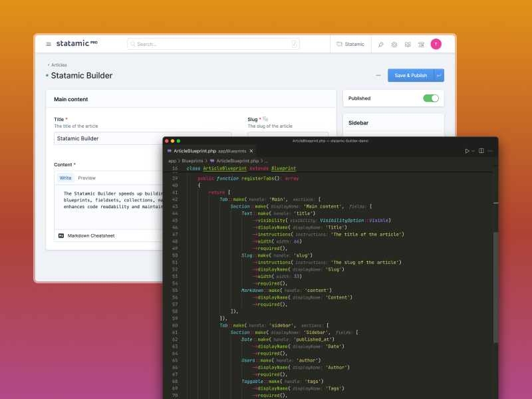Click the green macOS zoom button of editor
This screenshot has height=399, width=532.
[178, 141]
